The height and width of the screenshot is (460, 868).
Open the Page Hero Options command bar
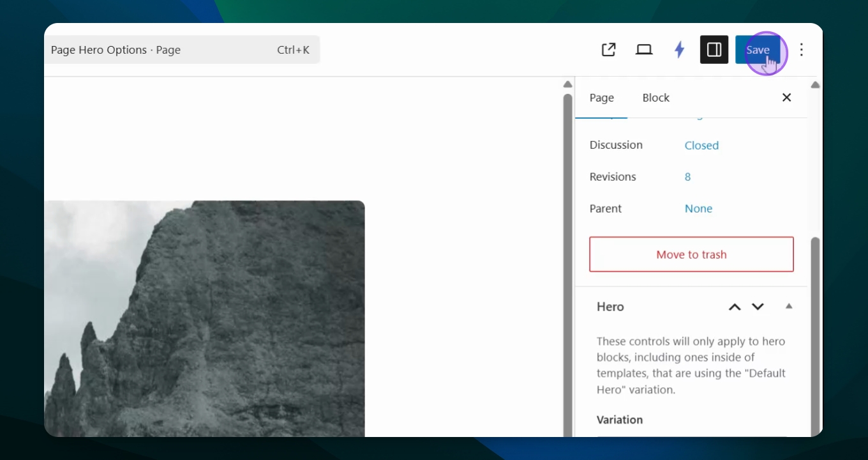[x=182, y=50]
